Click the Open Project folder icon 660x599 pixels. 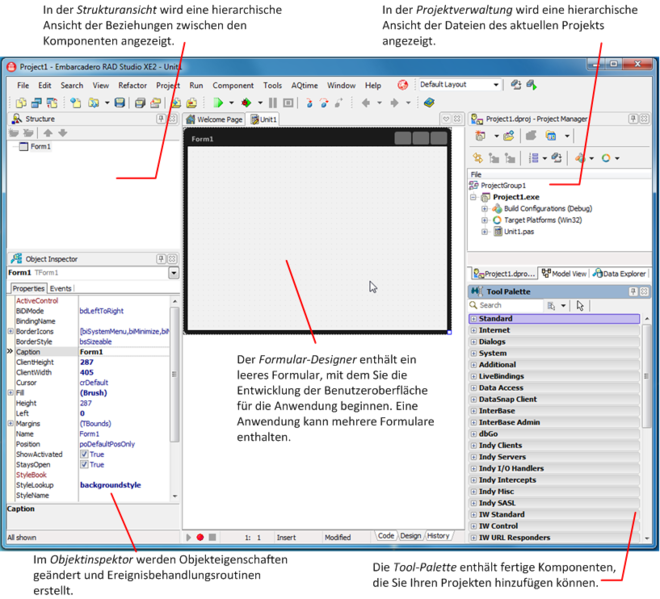93,103
